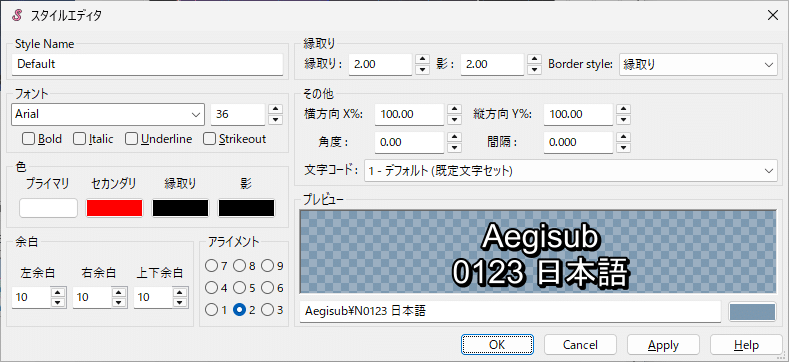The height and width of the screenshot is (362, 789).
Task: Open the Border style dropdown
Action: click(x=698, y=64)
